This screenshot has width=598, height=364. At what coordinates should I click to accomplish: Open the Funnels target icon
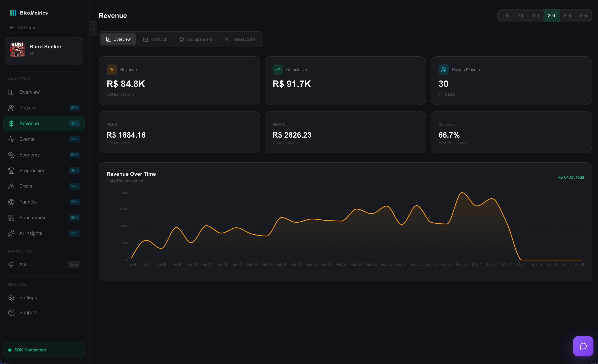11,202
